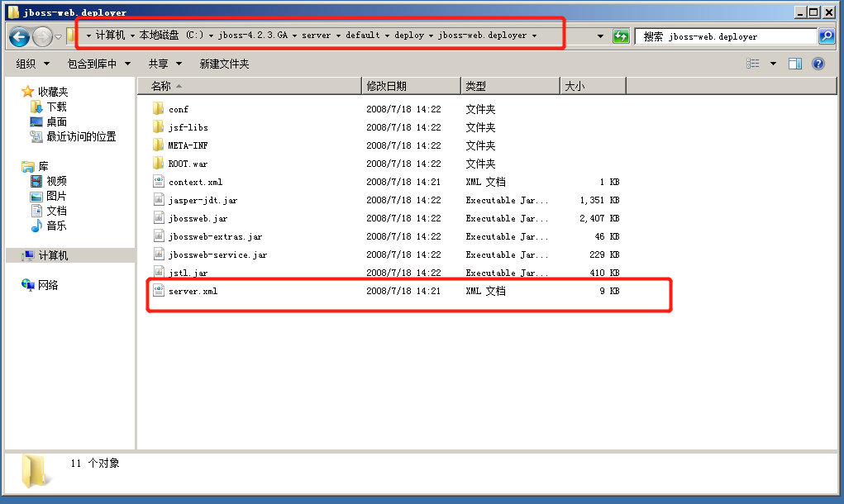This screenshot has width=844, height=504.
Task: Click the 2,407 KB size of jbossweb.jar
Action: pos(599,218)
